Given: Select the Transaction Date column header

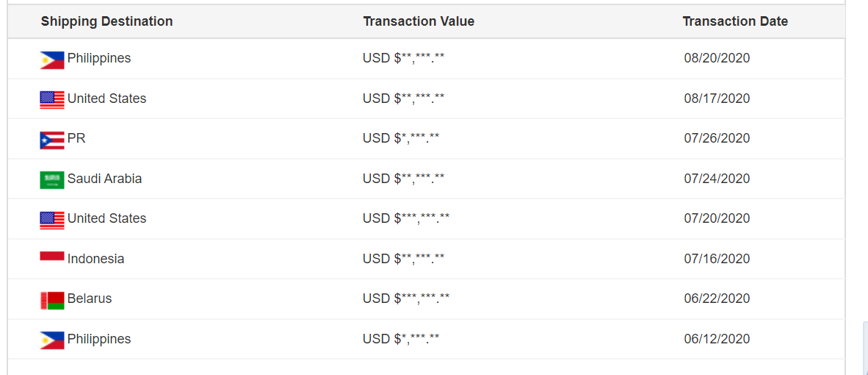Looking at the screenshot, I should pyautogui.click(x=735, y=21).
